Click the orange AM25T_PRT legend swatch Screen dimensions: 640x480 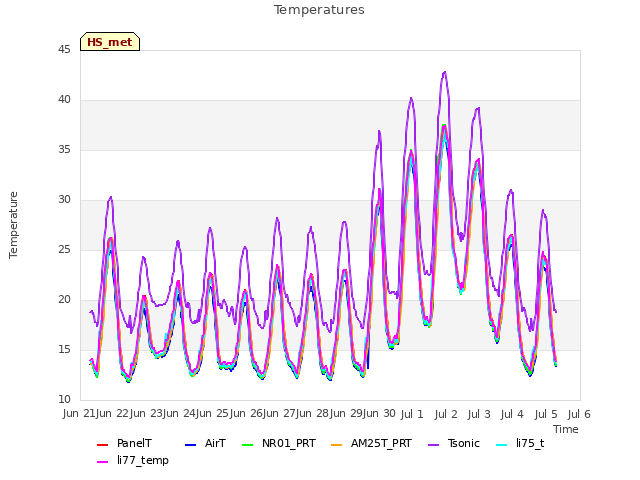337,444
